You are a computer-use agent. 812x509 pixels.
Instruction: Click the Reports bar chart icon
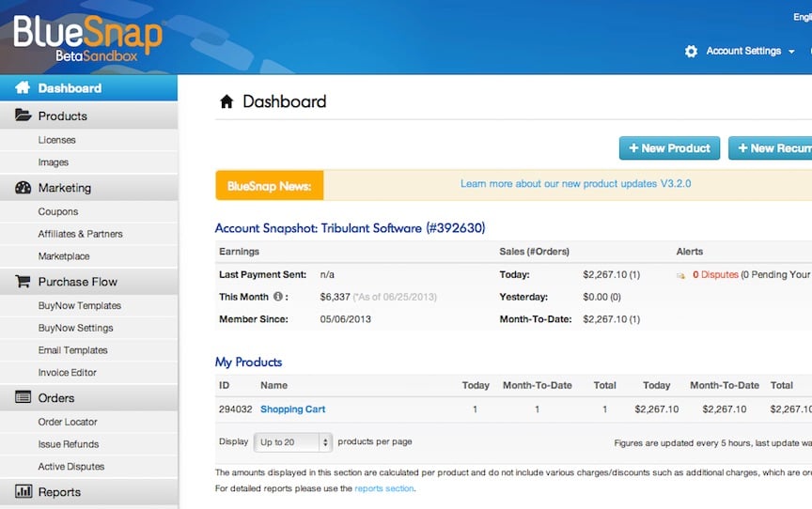pos(23,491)
